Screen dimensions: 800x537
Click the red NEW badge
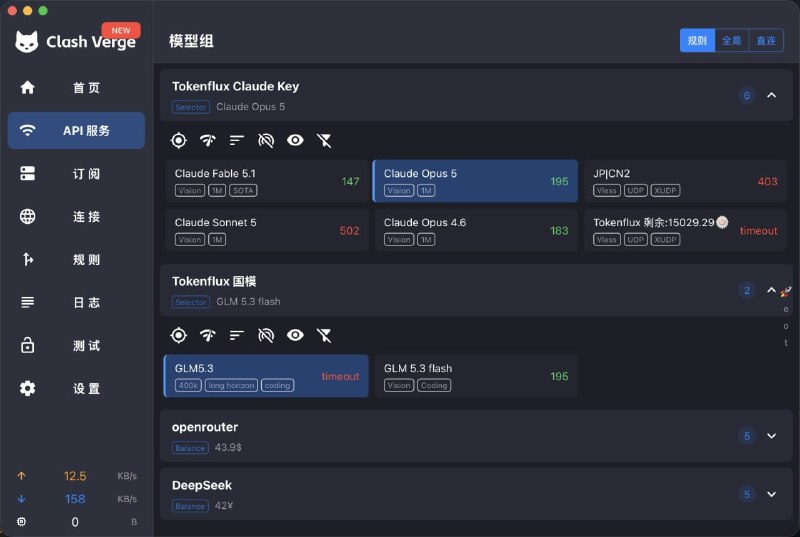pos(121,30)
